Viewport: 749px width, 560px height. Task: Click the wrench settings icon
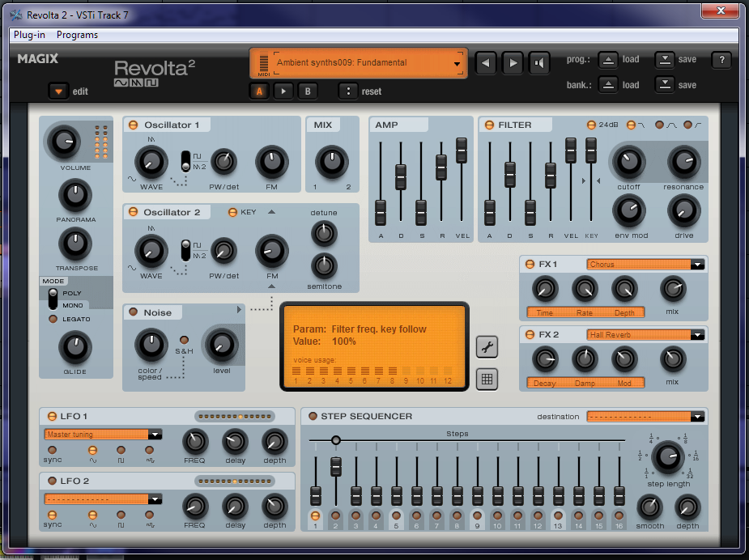487,347
